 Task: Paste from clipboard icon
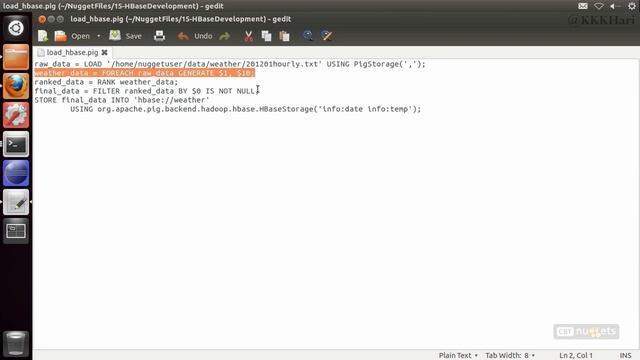click(284, 36)
